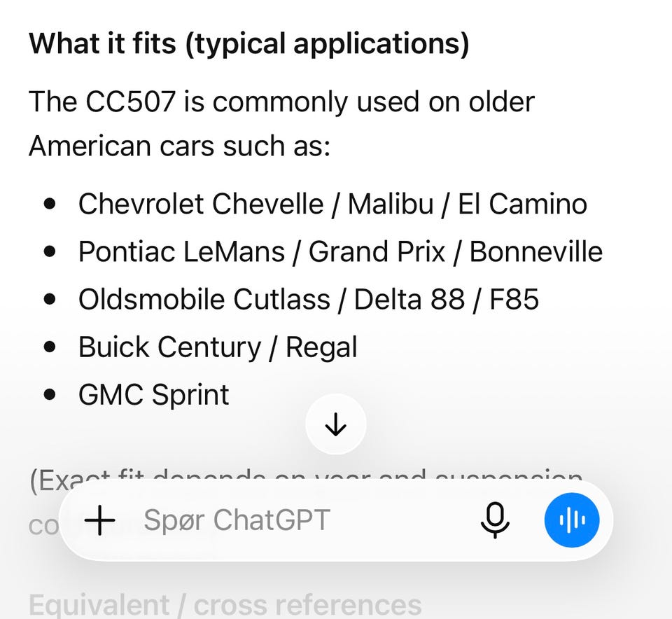
Task: Tap the GMC Sprint list item
Action: [154, 395]
